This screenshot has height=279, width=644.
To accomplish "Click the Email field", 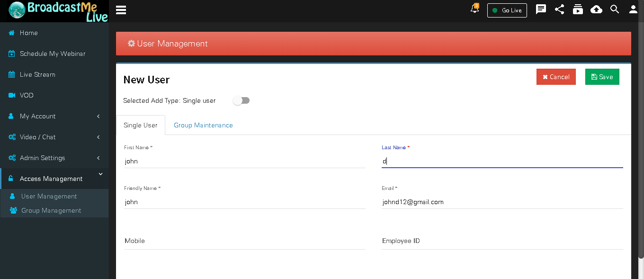I will [x=502, y=202].
